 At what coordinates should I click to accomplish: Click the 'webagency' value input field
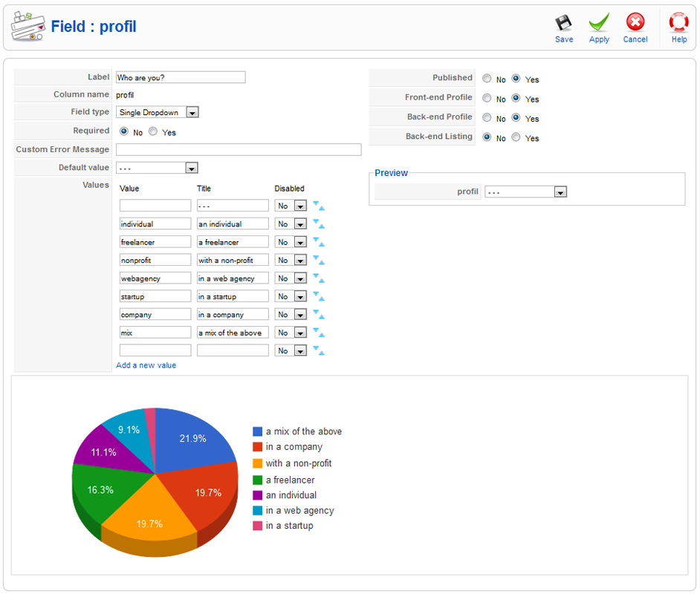pyautogui.click(x=155, y=278)
